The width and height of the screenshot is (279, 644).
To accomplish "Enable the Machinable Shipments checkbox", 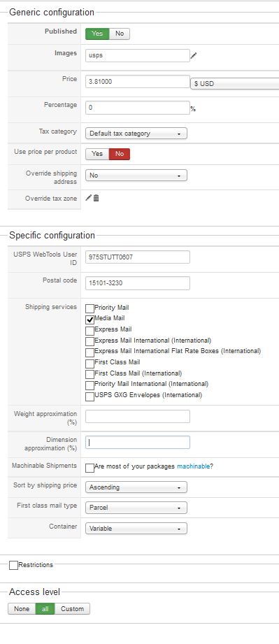I will 90,468.
